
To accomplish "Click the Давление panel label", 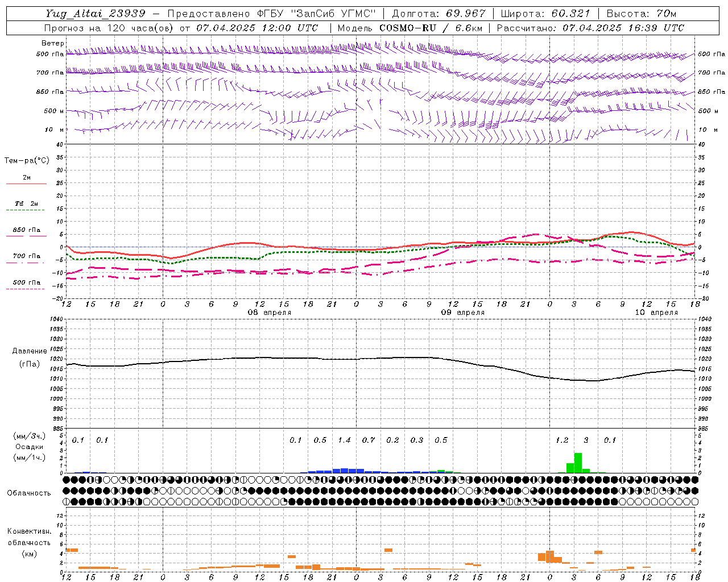I will (30, 351).
